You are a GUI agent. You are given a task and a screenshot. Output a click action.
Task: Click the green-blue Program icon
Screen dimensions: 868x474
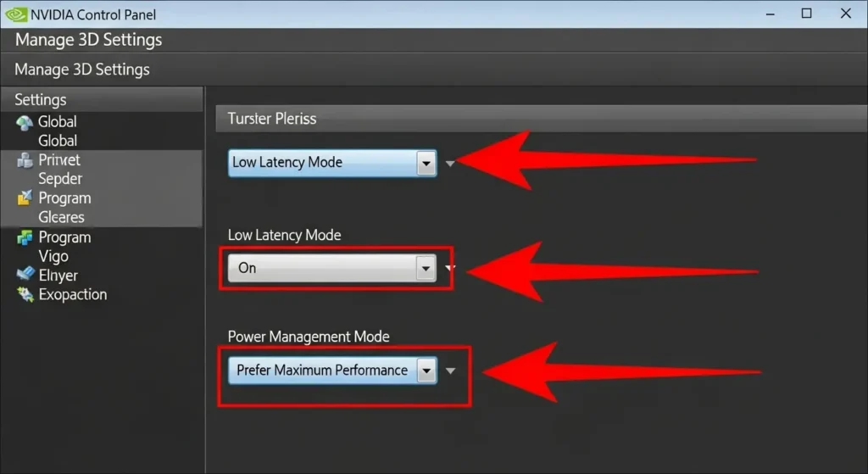pyautogui.click(x=25, y=238)
